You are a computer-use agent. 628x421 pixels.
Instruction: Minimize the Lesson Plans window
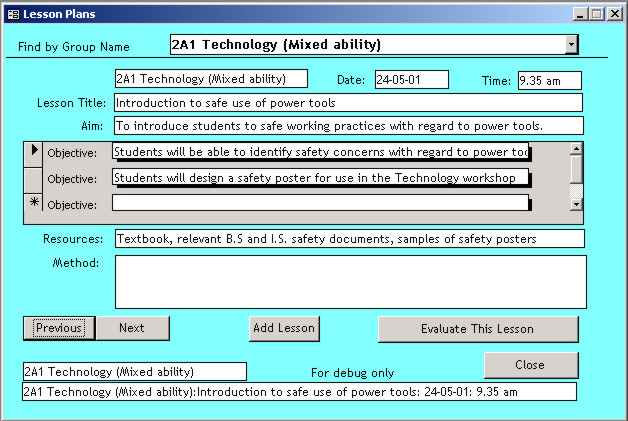click(579, 14)
